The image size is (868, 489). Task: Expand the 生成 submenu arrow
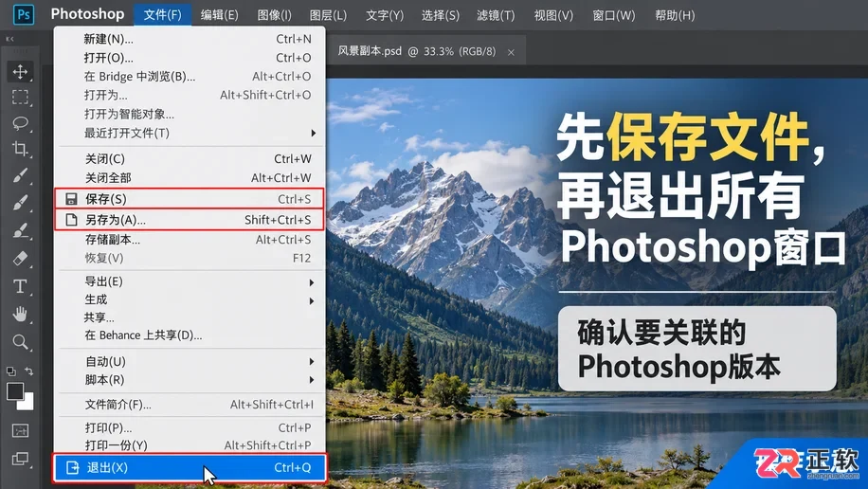click(312, 300)
